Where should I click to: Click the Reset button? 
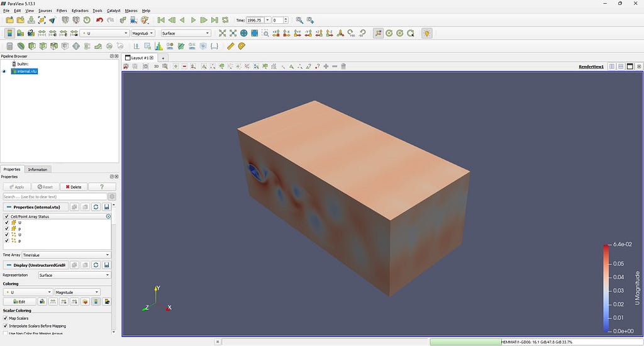tap(45, 187)
